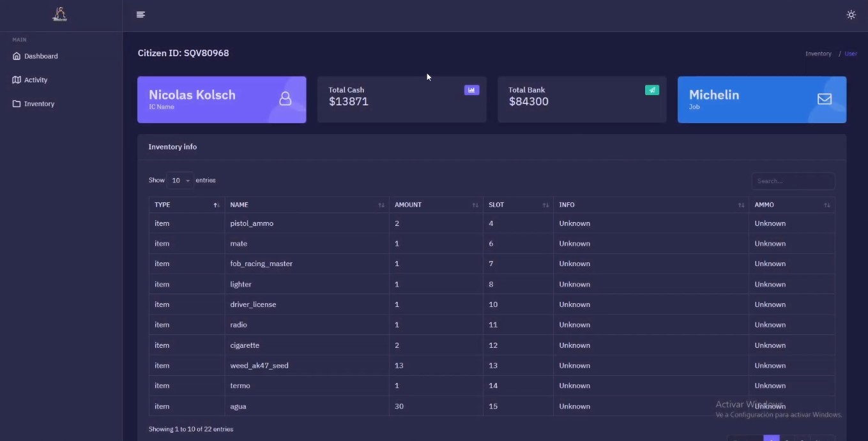Image resolution: width=868 pixels, height=441 pixels.
Task: Click the logo in sidebar header
Action: (x=59, y=14)
